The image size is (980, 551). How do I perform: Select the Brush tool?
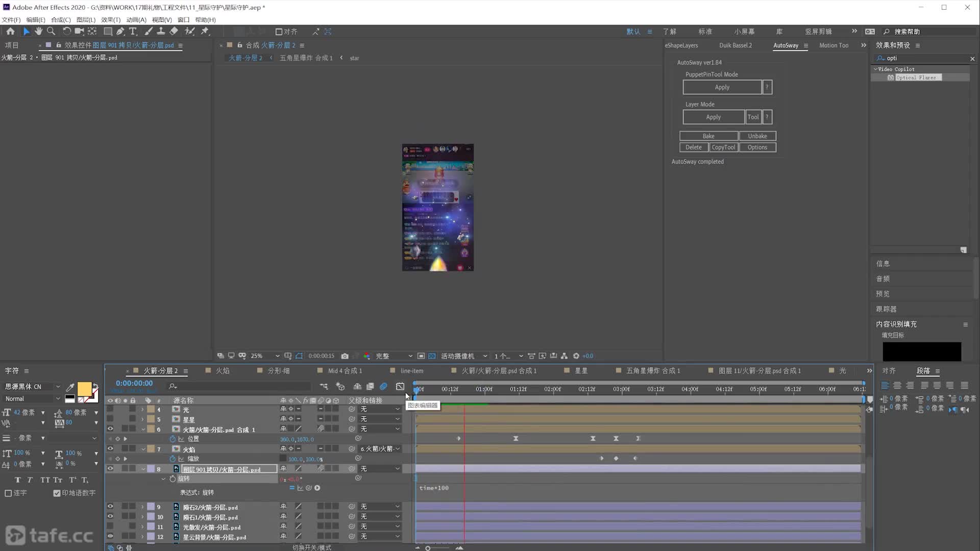[x=148, y=31]
